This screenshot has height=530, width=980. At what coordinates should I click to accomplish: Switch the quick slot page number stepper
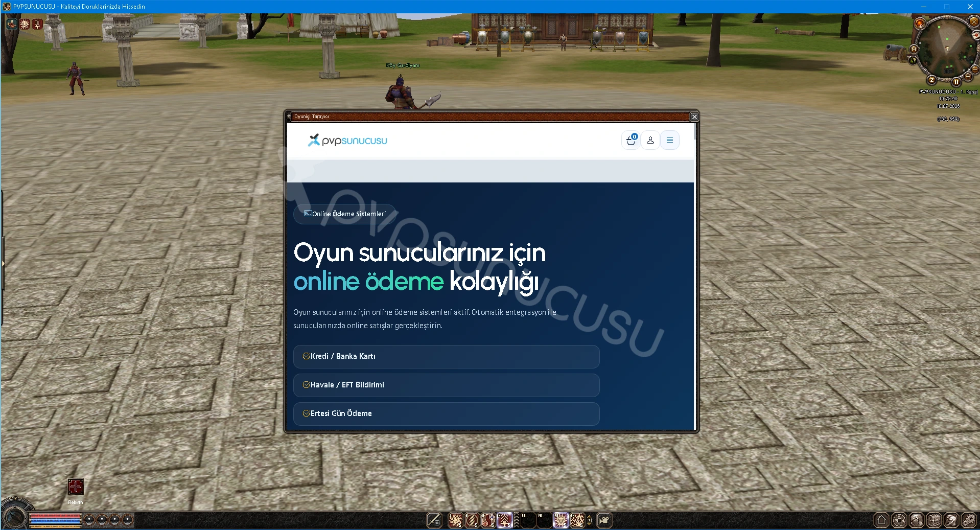pos(589,520)
